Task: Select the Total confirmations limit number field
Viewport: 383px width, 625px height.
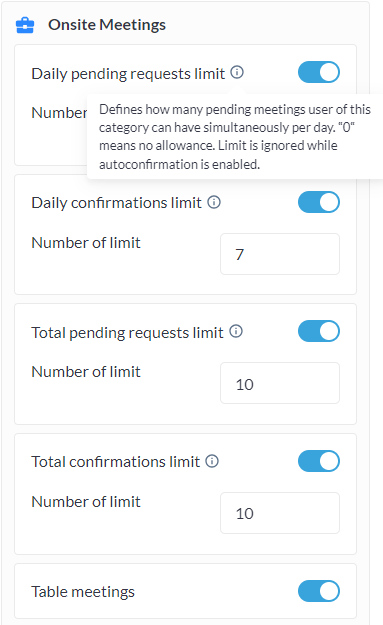Action: pyautogui.click(x=280, y=513)
